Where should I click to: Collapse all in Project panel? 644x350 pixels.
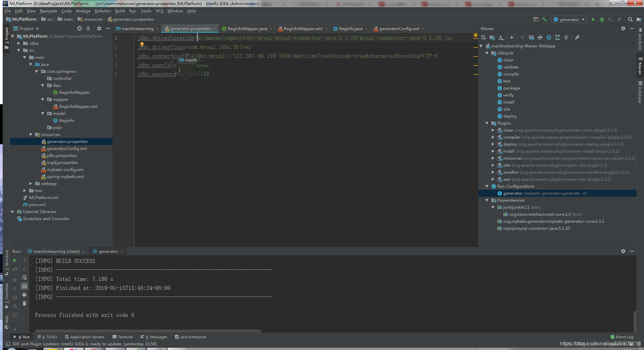(x=88, y=28)
